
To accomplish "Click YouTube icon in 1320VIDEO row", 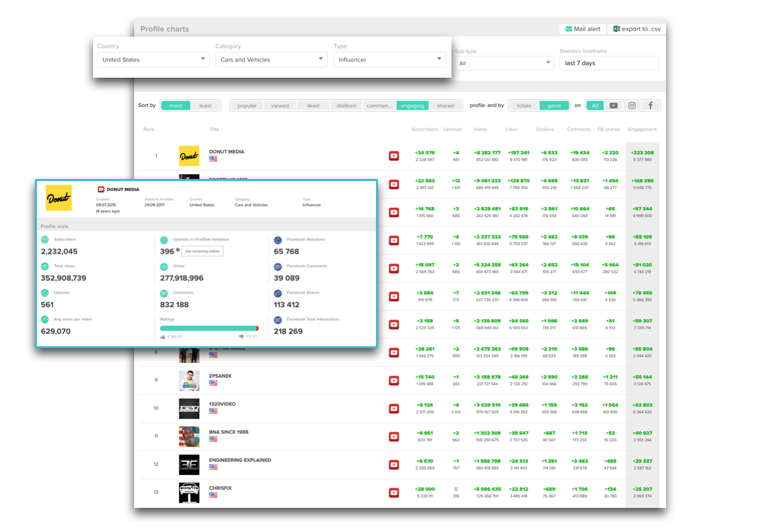I will pos(394,408).
